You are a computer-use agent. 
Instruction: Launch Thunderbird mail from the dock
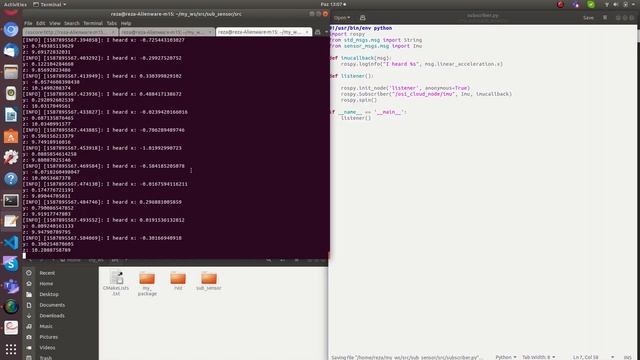click(11, 51)
